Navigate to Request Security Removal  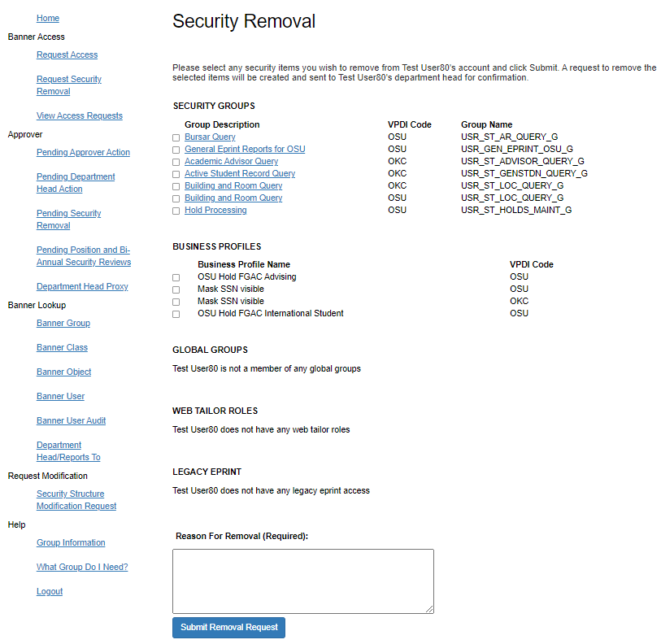(x=68, y=85)
